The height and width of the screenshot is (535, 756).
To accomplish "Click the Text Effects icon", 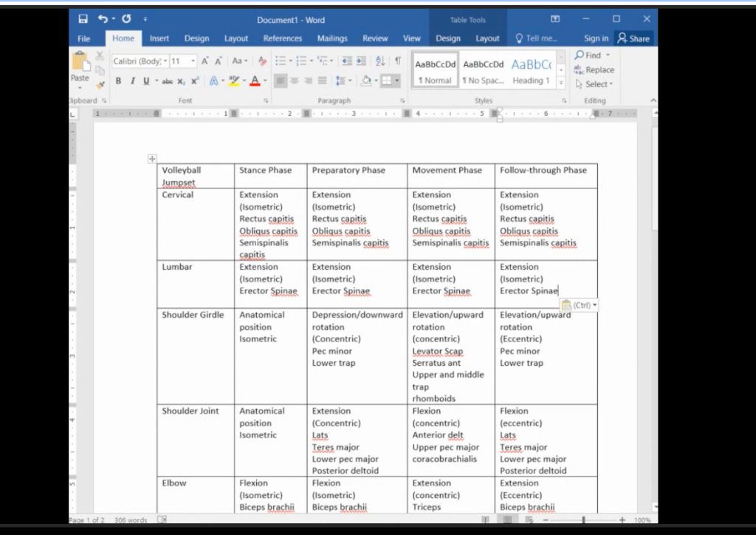I will point(213,81).
